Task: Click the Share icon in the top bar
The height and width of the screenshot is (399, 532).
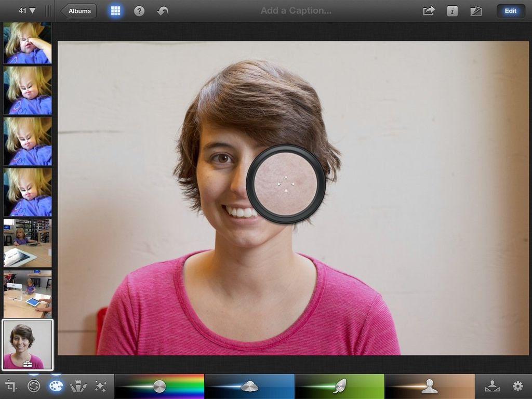Action: [428, 10]
